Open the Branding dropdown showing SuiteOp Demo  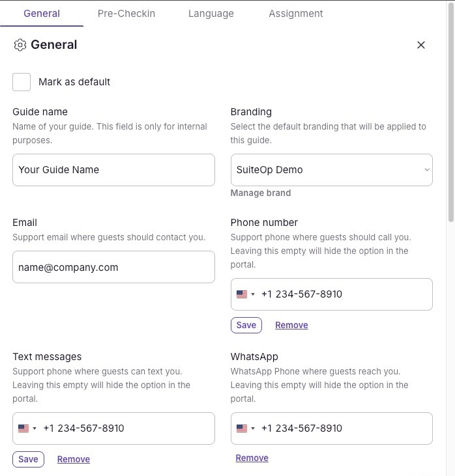click(331, 170)
